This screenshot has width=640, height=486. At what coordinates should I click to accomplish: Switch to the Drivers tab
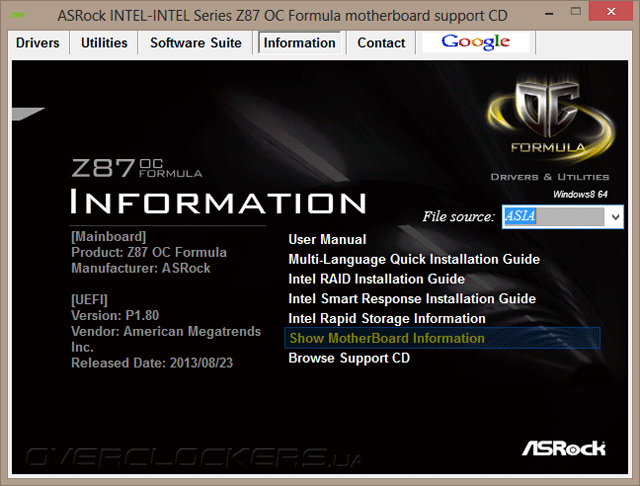(38, 43)
